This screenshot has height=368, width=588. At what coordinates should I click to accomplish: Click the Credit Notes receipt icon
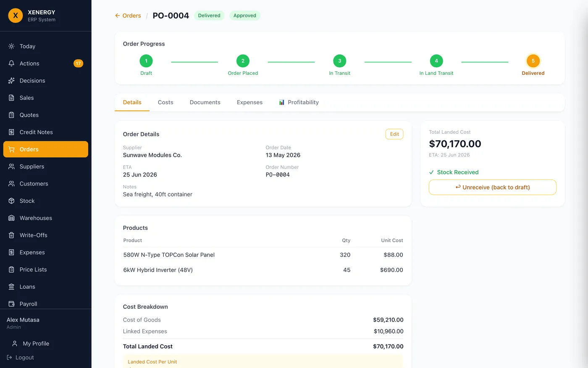coord(11,132)
